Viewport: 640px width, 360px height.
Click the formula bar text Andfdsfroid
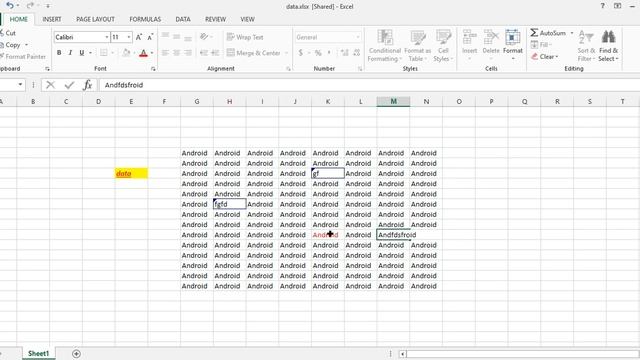click(x=124, y=85)
